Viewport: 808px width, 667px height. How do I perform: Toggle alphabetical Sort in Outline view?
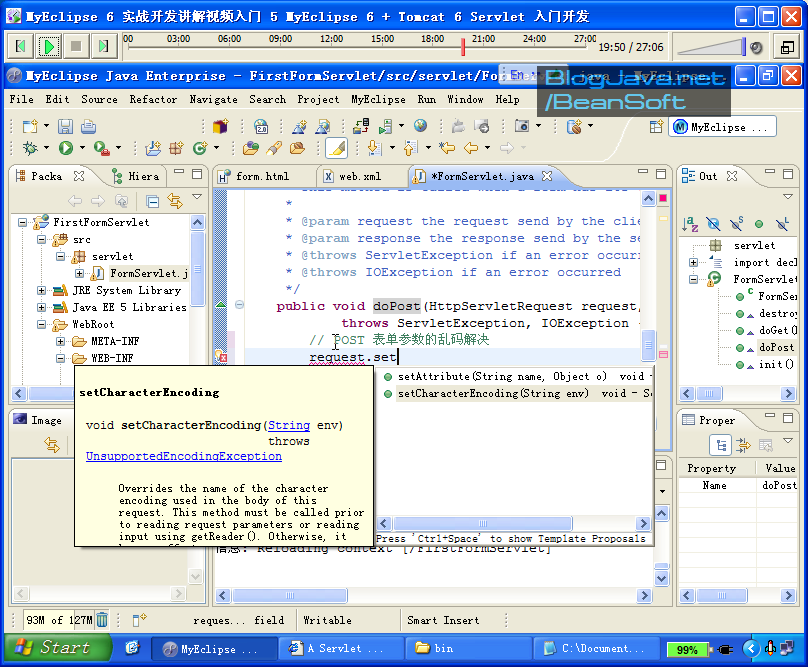coord(690,224)
